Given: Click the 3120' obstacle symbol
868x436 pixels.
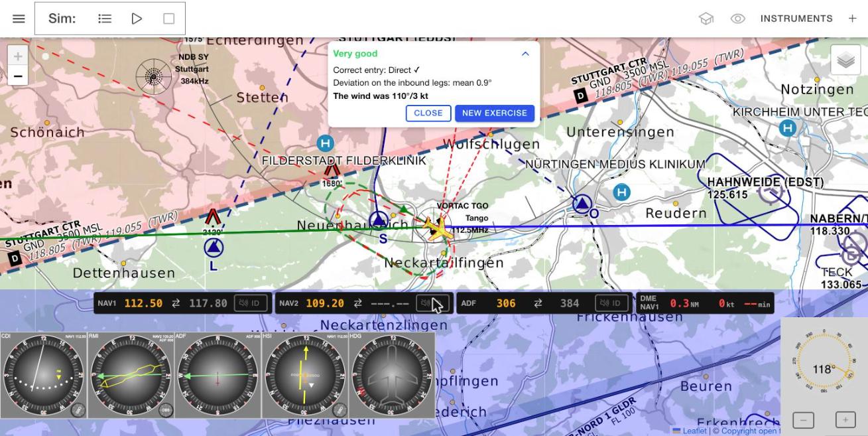Looking at the screenshot, I should click(x=212, y=217).
